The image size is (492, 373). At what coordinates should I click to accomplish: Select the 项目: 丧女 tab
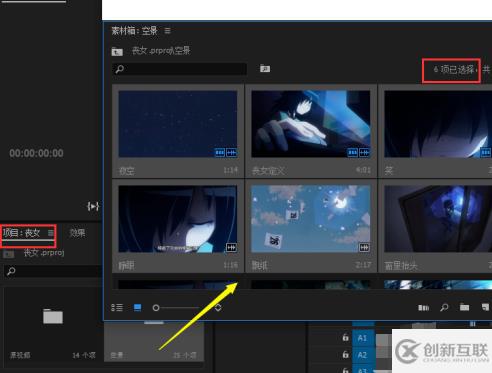tap(21, 233)
